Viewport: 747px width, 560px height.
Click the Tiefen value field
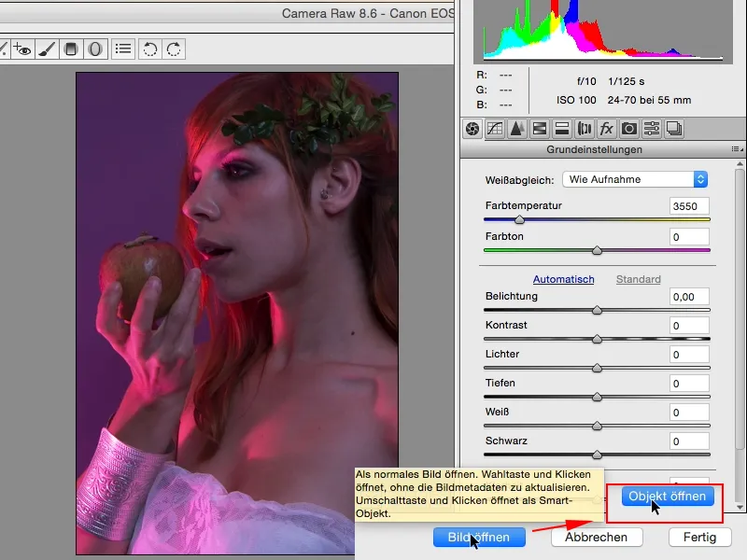tap(689, 384)
